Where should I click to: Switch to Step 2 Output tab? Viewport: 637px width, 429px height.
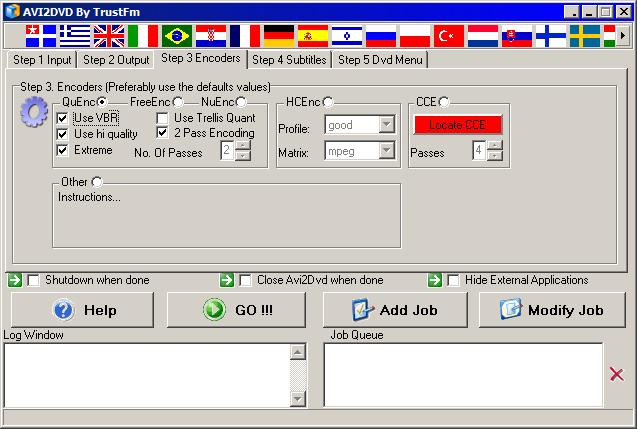(116, 60)
